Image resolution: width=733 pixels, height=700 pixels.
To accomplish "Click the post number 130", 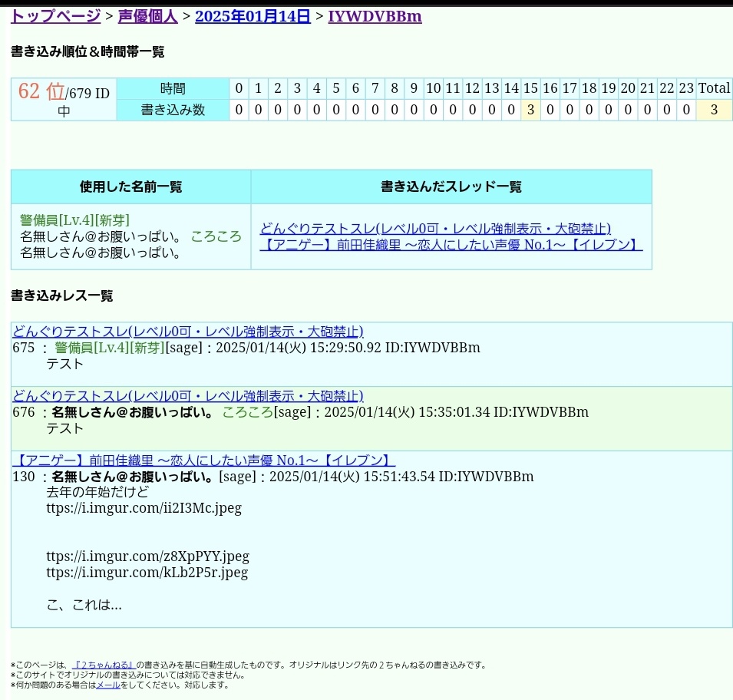I will [24, 477].
